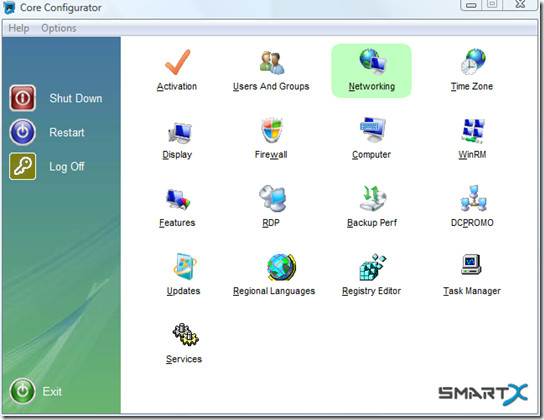Image resolution: width=544 pixels, height=420 pixels.
Task: Open the Backup Perf icon
Action: [x=373, y=198]
